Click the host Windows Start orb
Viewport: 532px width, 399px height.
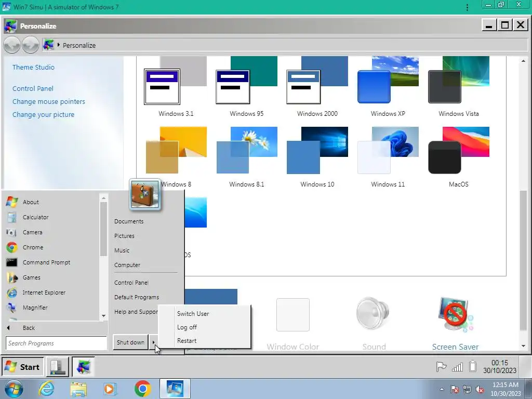14,389
